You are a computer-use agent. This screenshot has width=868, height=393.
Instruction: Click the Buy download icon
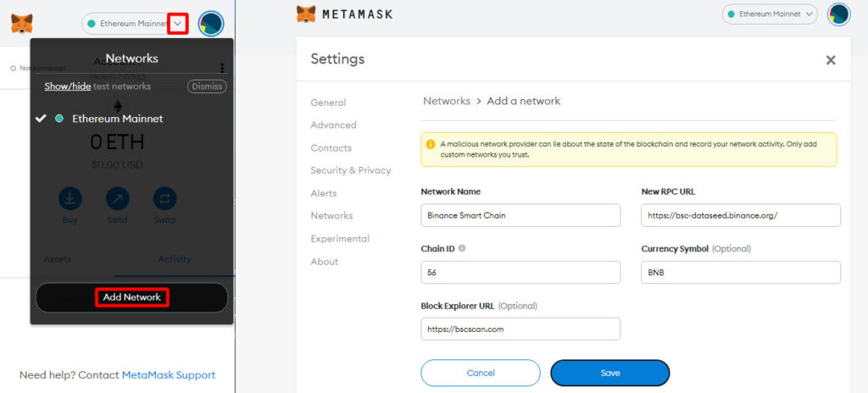[x=70, y=199]
